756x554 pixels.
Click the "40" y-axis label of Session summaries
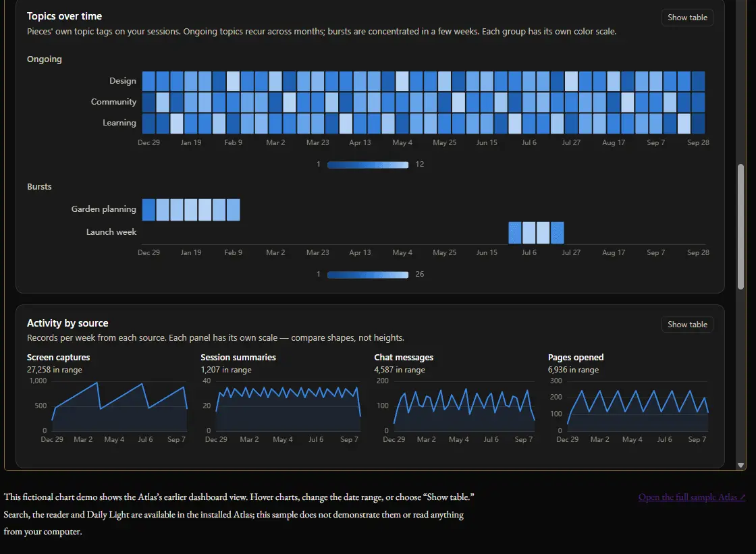[207, 381]
